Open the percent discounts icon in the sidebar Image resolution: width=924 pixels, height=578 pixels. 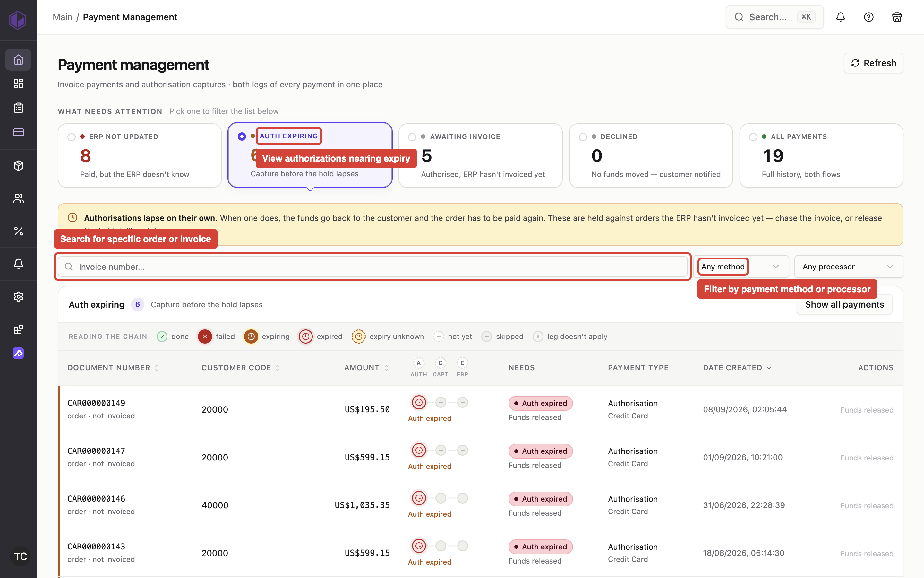(x=18, y=231)
